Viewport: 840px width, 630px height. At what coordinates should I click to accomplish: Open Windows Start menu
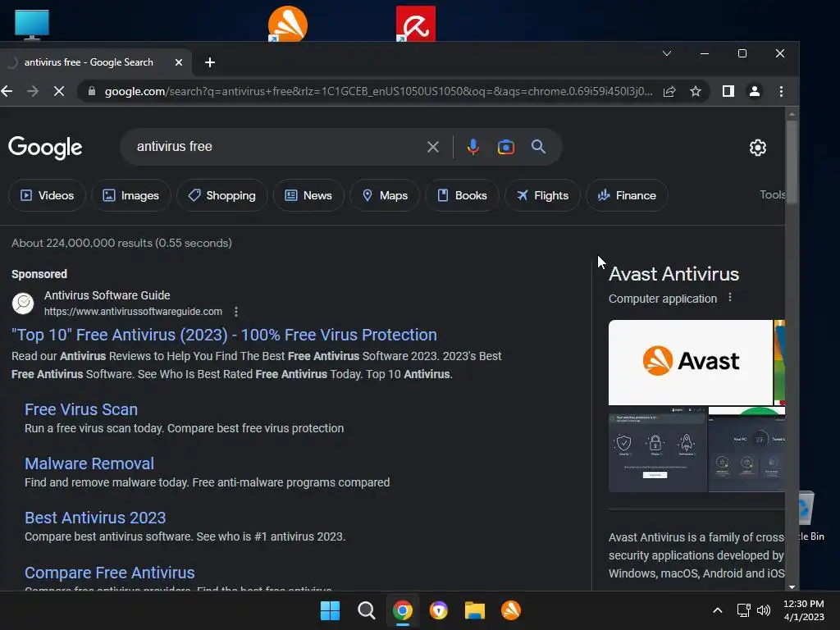click(x=330, y=610)
